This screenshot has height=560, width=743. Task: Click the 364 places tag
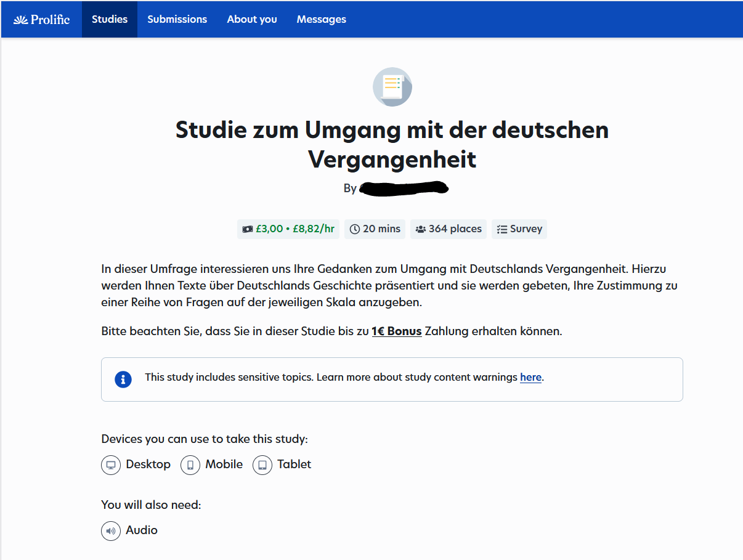click(x=449, y=229)
